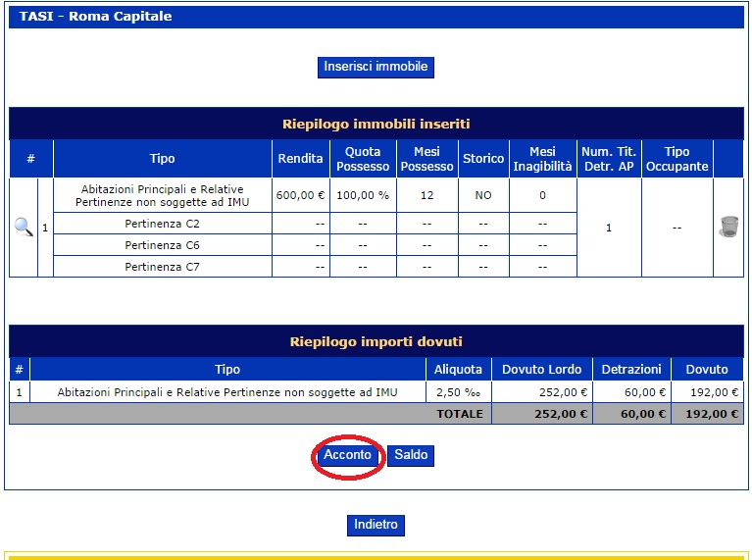Choose the Saldo payment button
This screenshot has width=752, height=560.
tap(410, 455)
